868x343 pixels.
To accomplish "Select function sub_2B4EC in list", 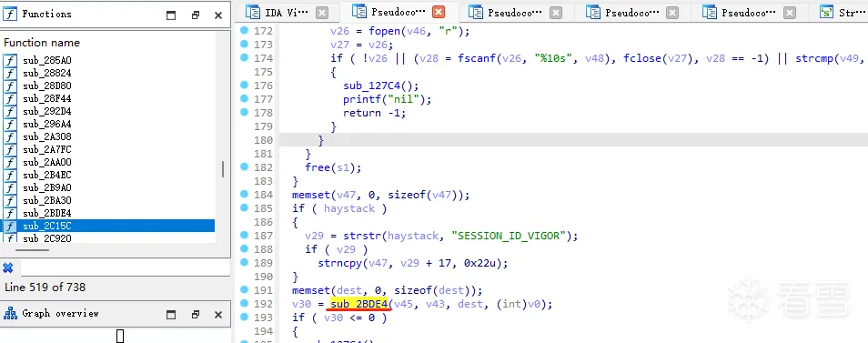I will (47, 175).
